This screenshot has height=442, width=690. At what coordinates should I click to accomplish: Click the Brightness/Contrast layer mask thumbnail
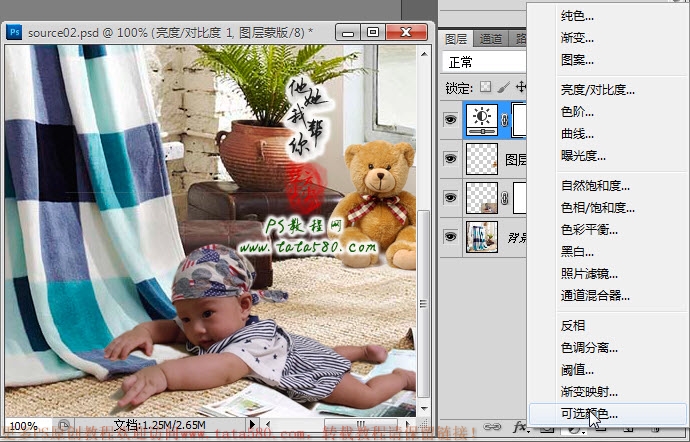coord(520,119)
